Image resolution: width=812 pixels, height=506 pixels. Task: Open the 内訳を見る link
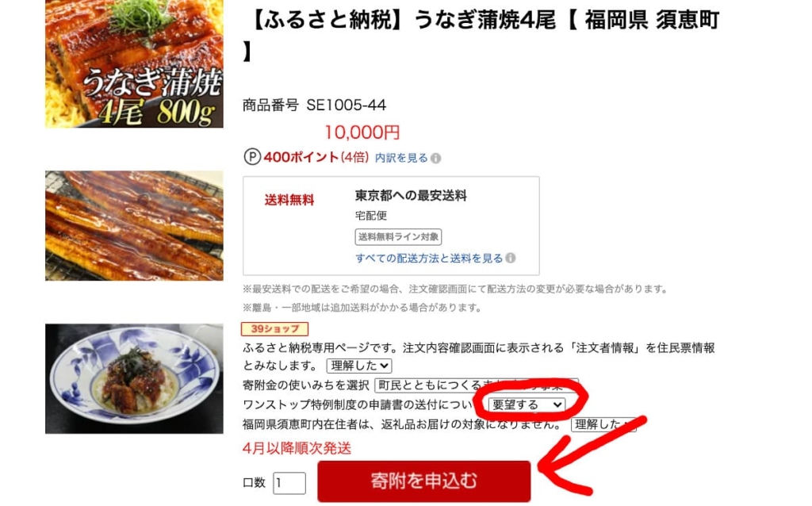(x=401, y=158)
